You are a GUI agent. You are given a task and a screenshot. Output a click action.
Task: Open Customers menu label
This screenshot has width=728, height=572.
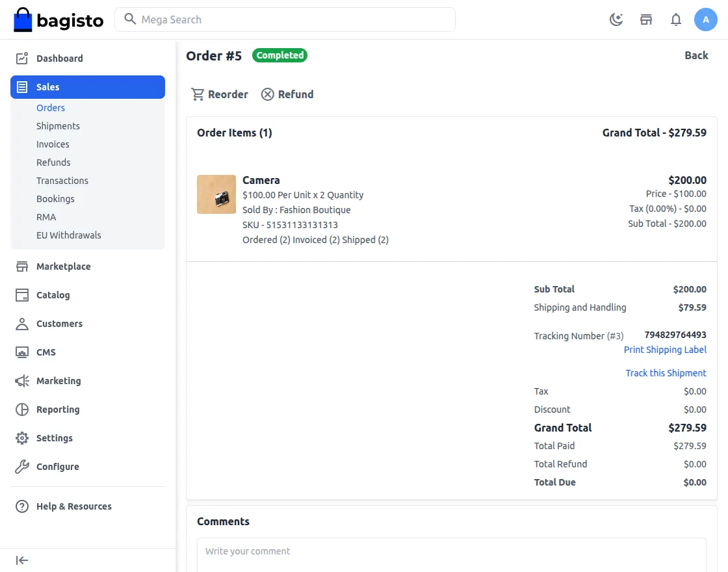[59, 324]
